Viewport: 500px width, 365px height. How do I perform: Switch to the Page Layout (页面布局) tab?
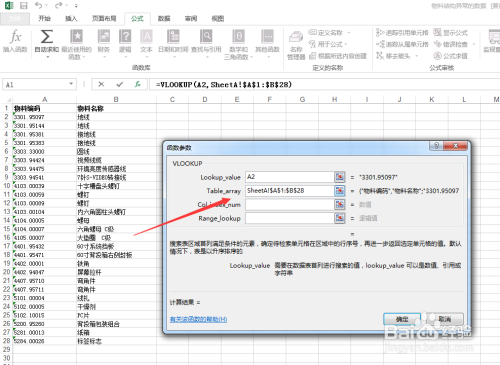click(x=104, y=19)
